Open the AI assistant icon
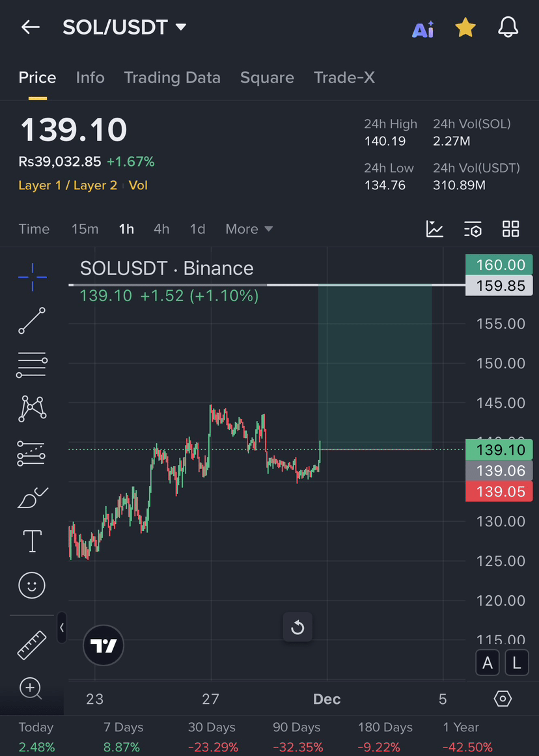This screenshot has width=539, height=756. click(422, 29)
